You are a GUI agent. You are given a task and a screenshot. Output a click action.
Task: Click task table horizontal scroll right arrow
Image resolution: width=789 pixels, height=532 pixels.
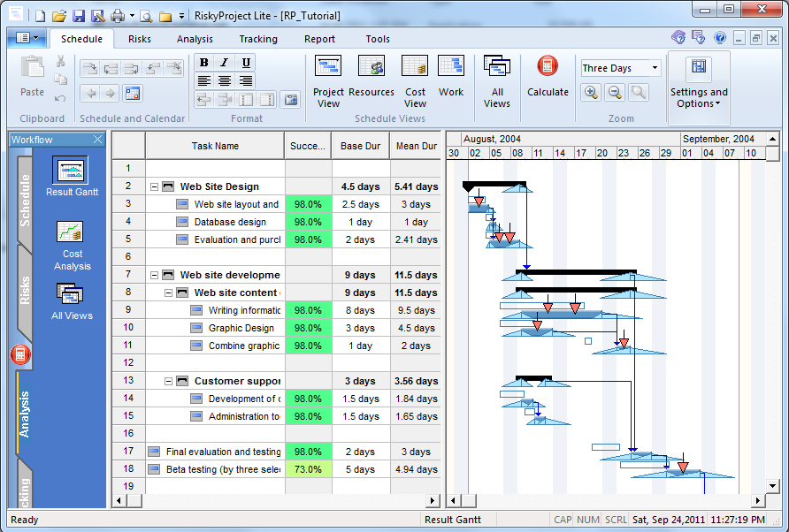click(x=433, y=500)
